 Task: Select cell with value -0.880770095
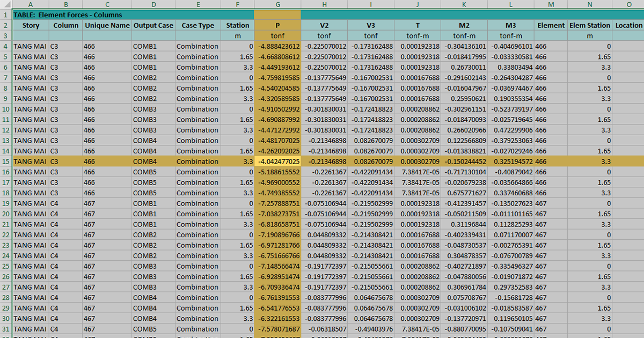point(464,329)
